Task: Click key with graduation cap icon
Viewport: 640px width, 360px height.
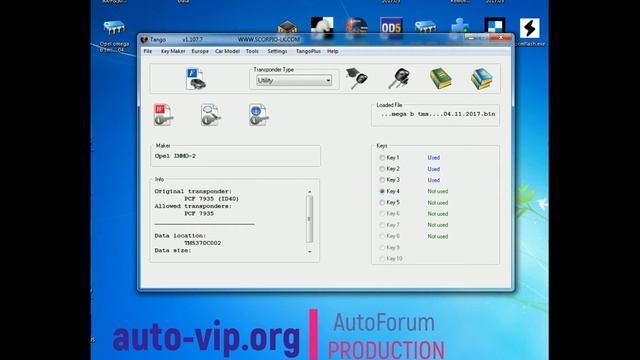Action: 357,79
